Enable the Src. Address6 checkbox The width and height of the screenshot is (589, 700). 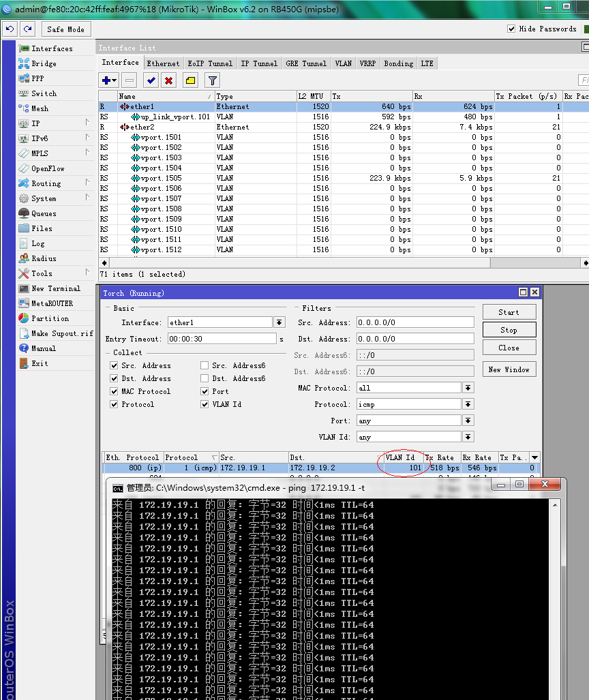click(205, 365)
